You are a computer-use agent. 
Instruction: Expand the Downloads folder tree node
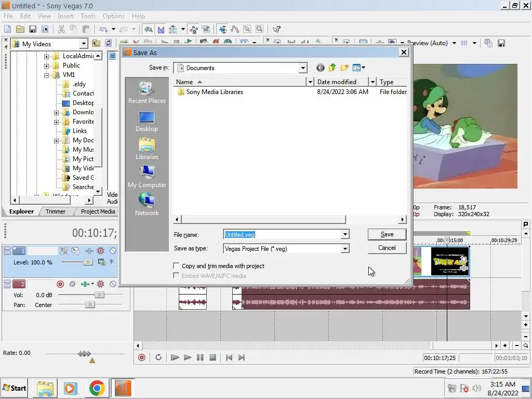click(56, 113)
